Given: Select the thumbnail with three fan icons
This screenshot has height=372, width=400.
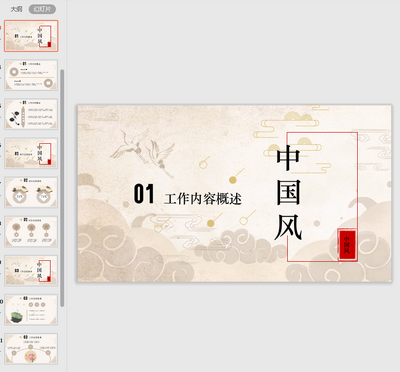Looking at the screenshot, I should click(x=31, y=231).
